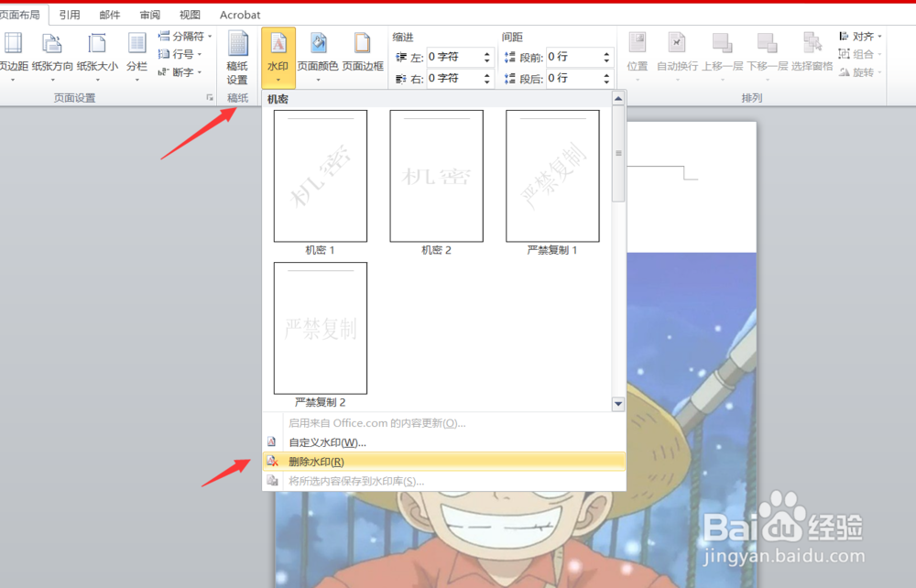Open the 选择窗格 selection pane
This screenshot has height=588, width=916.
tap(812, 52)
